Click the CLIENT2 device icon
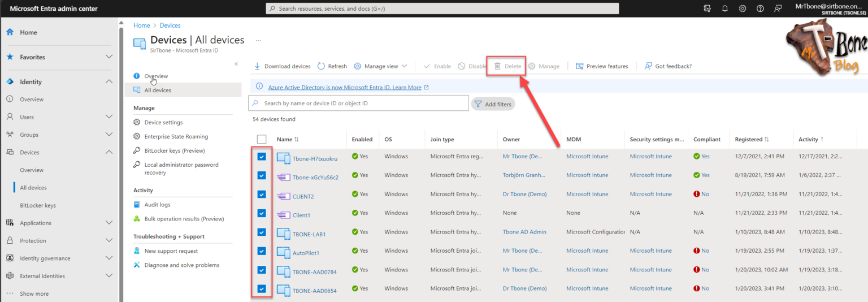Screen dimensions: 868x302 point(283,196)
